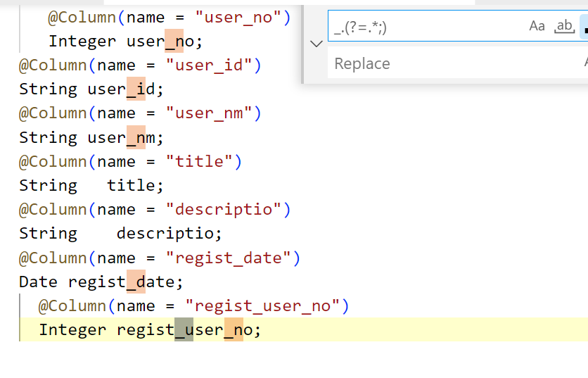
Task: Click the text '@Column(name = "regist_user_no")'
Action: pos(193,306)
